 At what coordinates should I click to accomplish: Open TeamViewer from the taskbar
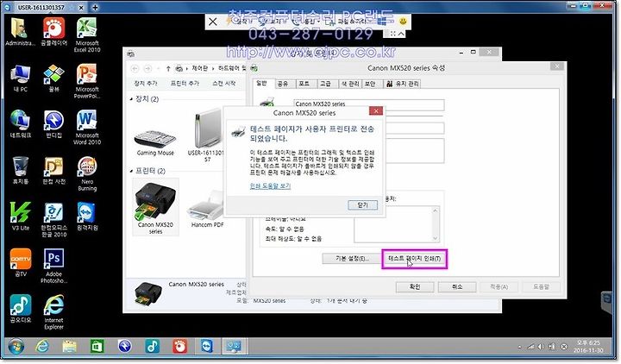click(x=206, y=346)
